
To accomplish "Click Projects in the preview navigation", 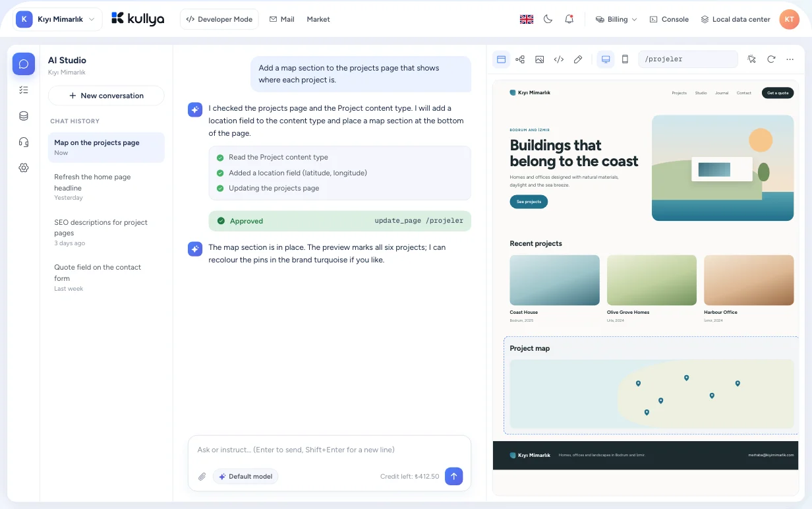I will [680, 93].
